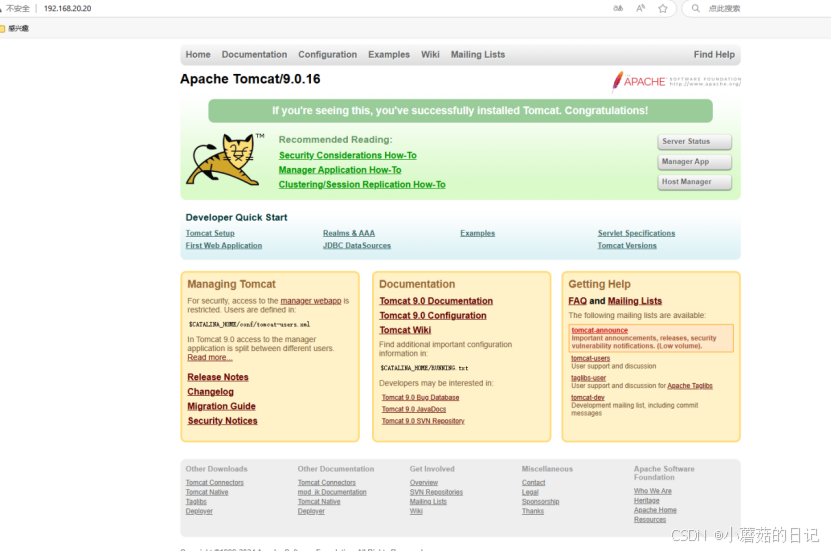
Task: Open the Release Notes link
Action: [218, 377]
